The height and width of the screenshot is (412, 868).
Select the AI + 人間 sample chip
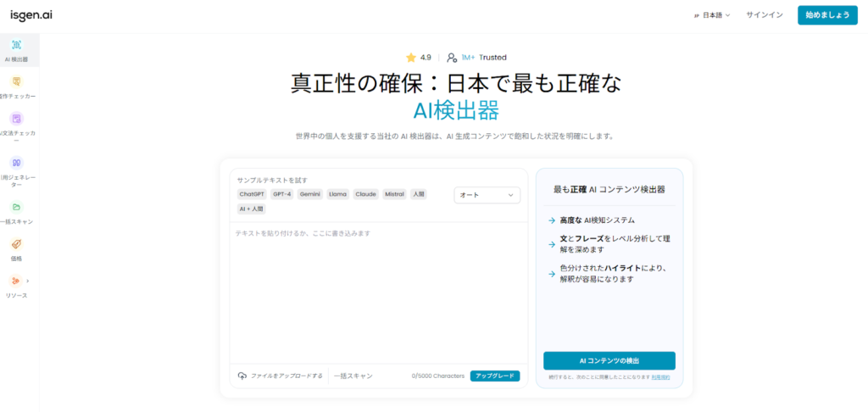point(252,209)
